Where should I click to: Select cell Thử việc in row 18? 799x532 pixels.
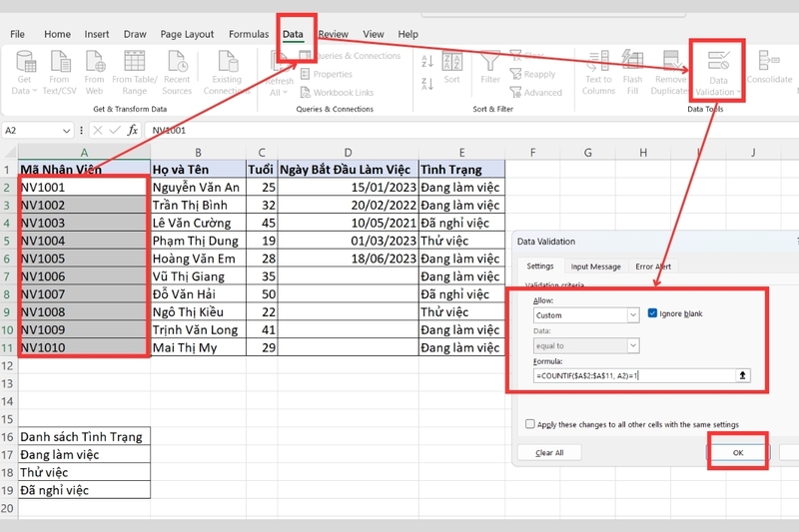point(84,472)
